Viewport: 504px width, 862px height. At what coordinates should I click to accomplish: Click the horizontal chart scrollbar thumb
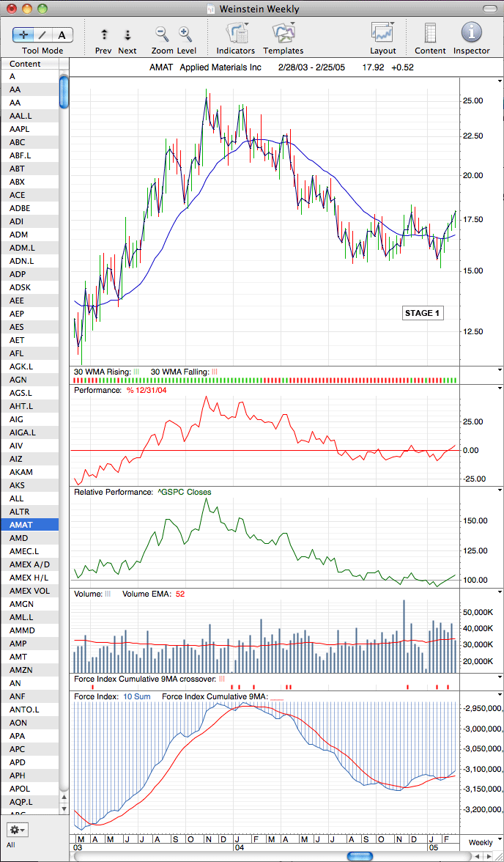click(360, 856)
